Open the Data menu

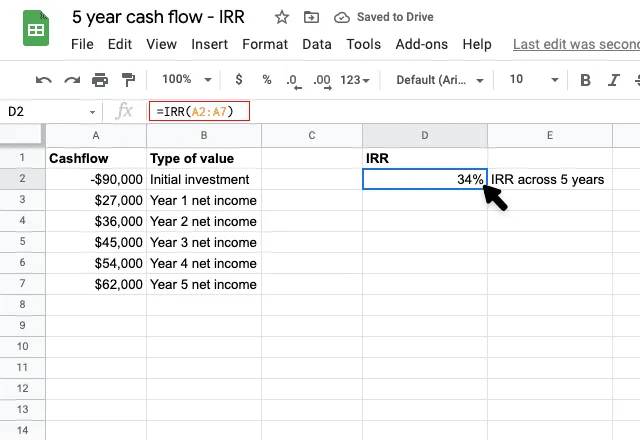coord(317,44)
